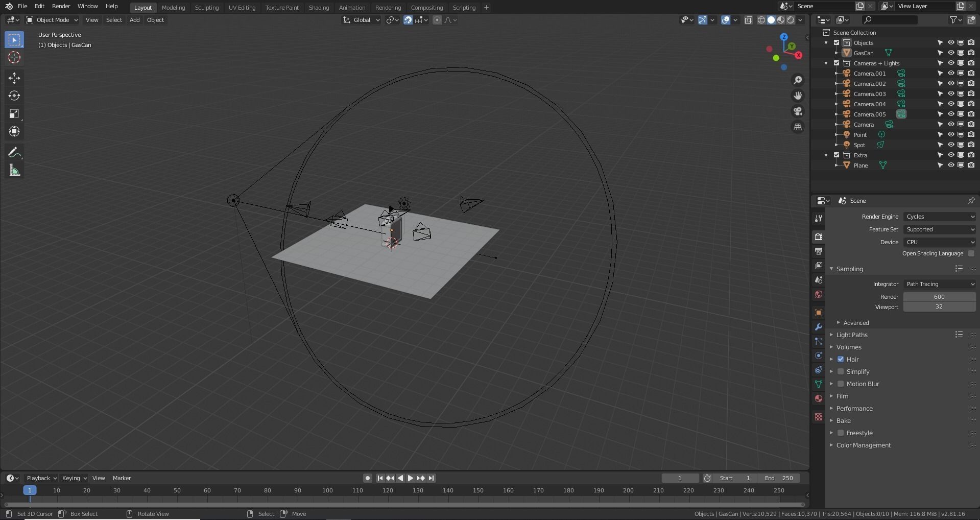Activate the Scale tool
This screenshot has width=980, height=520.
click(14, 113)
